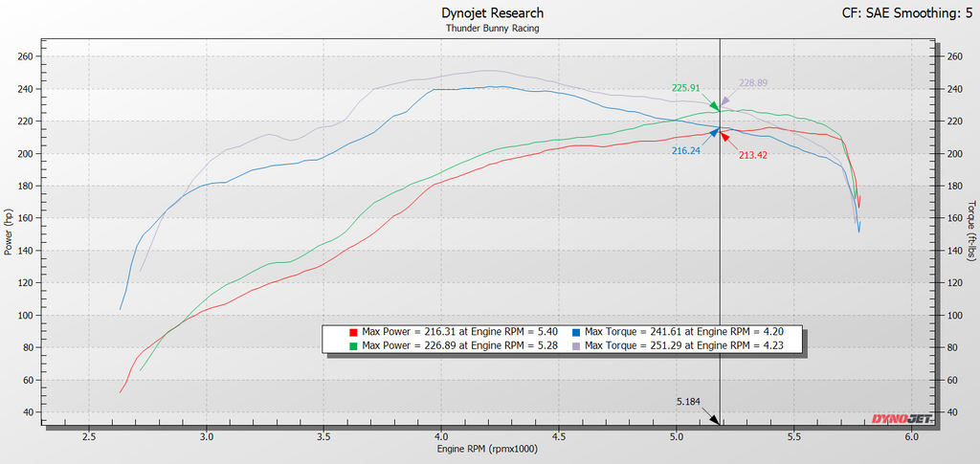Viewport: 980px width, 464px height.
Task: Click the lavender Max Torque legend swatch
Action: (x=576, y=345)
